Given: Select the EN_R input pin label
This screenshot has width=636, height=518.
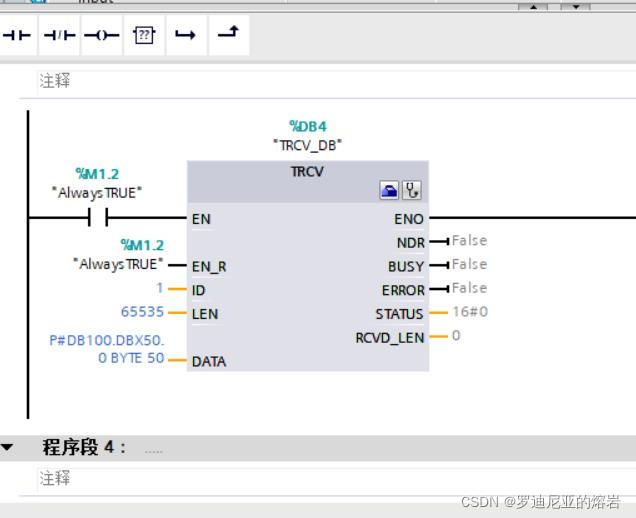Looking at the screenshot, I should click(209, 267).
